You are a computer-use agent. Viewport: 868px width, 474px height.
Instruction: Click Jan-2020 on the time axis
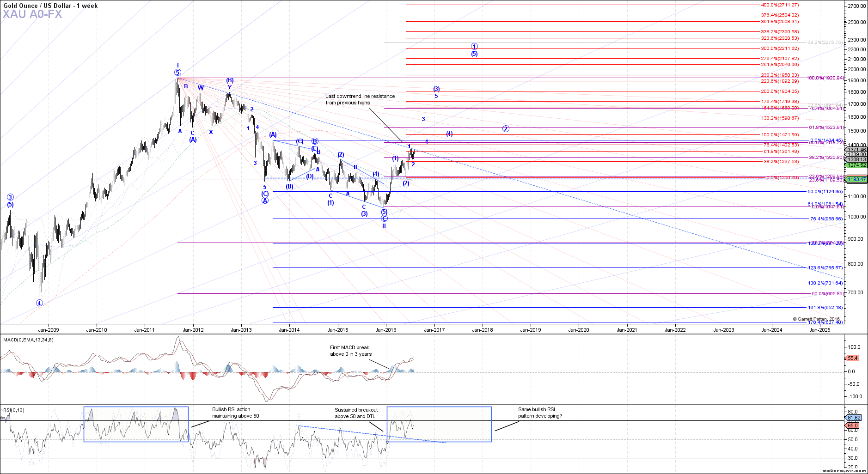coord(579,330)
